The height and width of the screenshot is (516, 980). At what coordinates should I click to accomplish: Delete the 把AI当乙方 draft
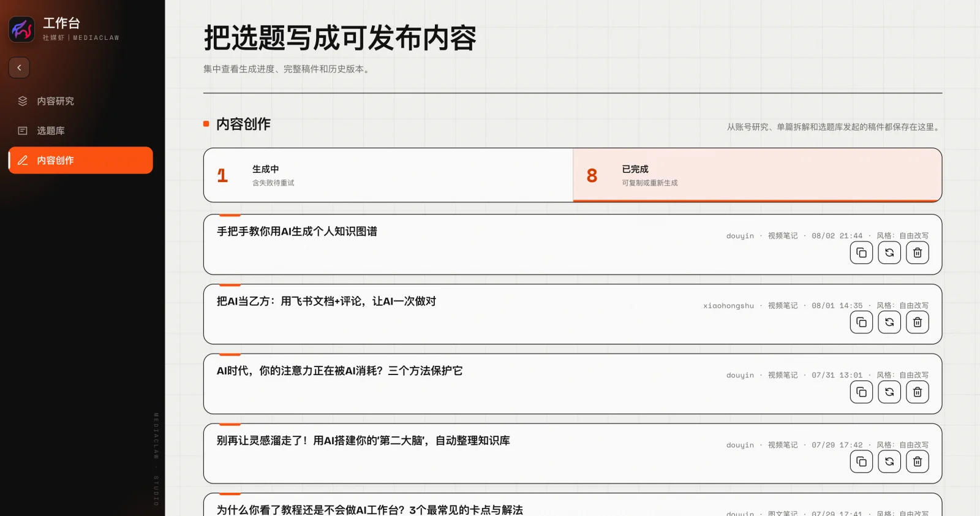(918, 322)
